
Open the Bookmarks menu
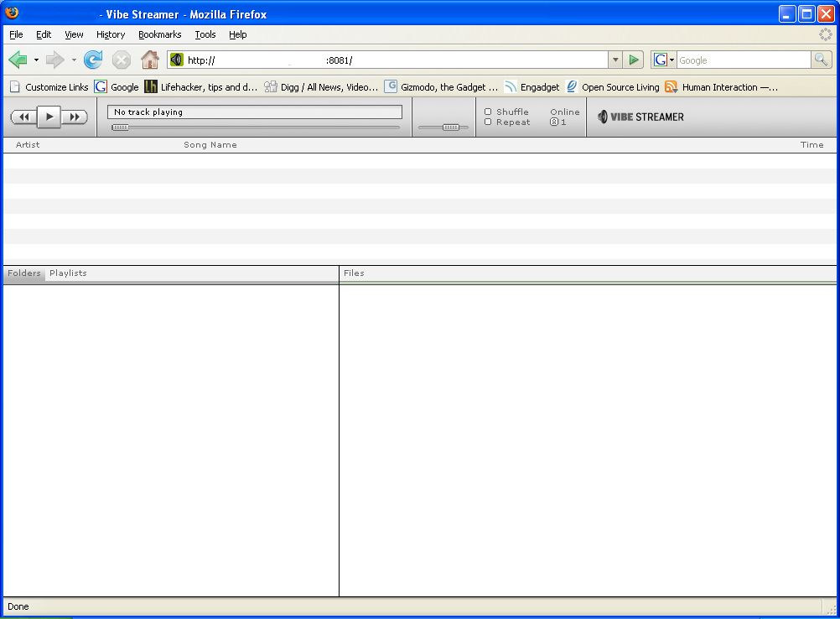[x=159, y=34]
